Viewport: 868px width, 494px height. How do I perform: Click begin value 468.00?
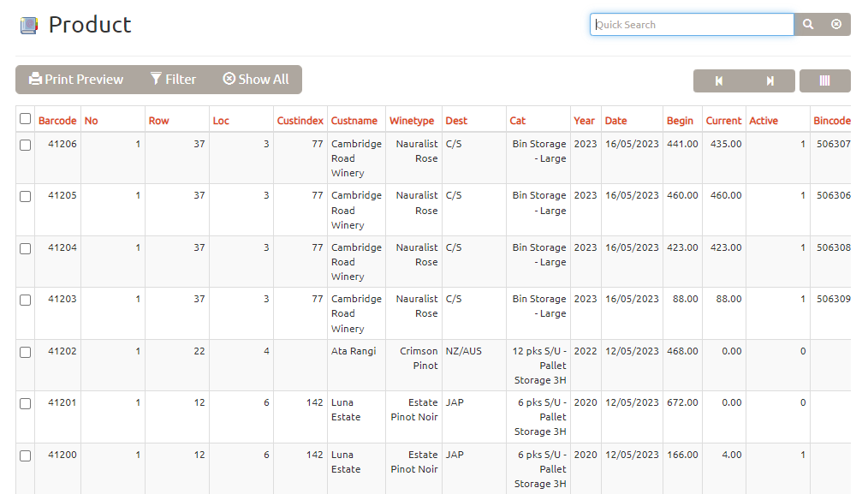(x=682, y=351)
